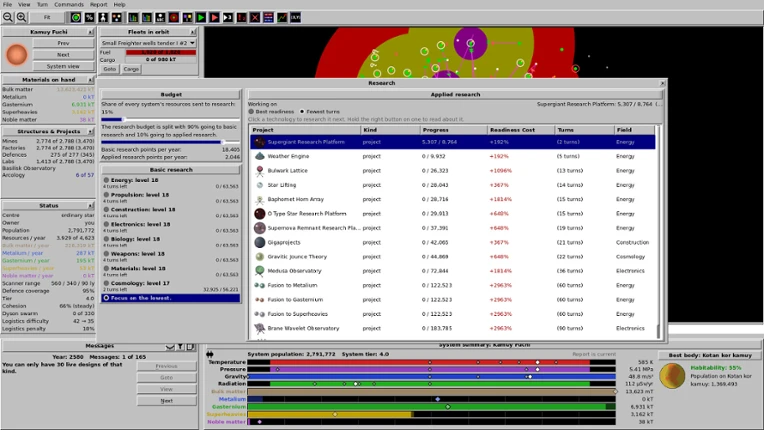Click the Research project list scrollbar
Image resolution: width=764 pixels, height=430 pixels.
point(658,231)
